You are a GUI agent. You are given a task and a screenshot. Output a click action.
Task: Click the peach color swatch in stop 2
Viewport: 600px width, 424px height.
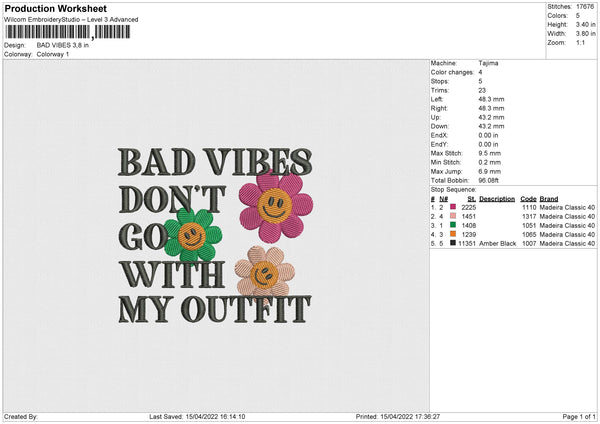(453, 216)
